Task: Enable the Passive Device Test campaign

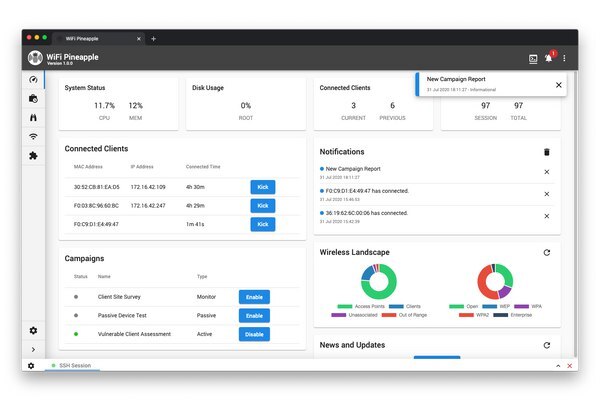Action: pyautogui.click(x=254, y=315)
